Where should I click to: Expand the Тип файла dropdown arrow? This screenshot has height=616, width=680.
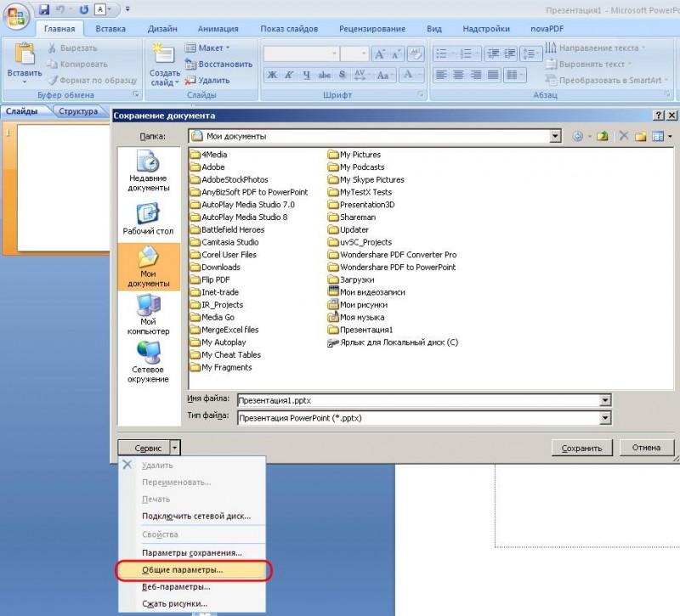605,418
